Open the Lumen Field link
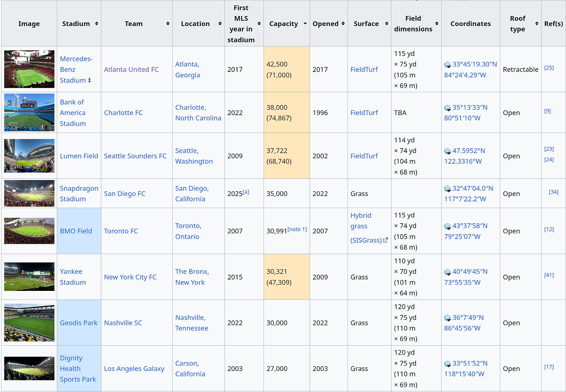Viewport: 566px width, 392px height. pyautogui.click(x=79, y=156)
